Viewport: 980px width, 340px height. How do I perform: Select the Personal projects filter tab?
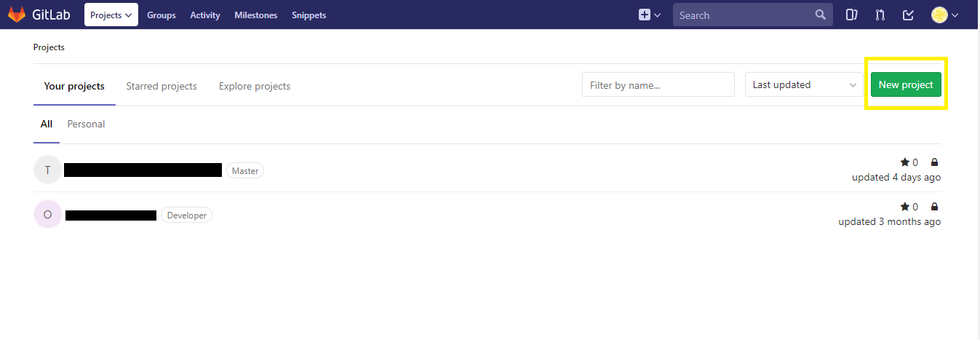(86, 124)
